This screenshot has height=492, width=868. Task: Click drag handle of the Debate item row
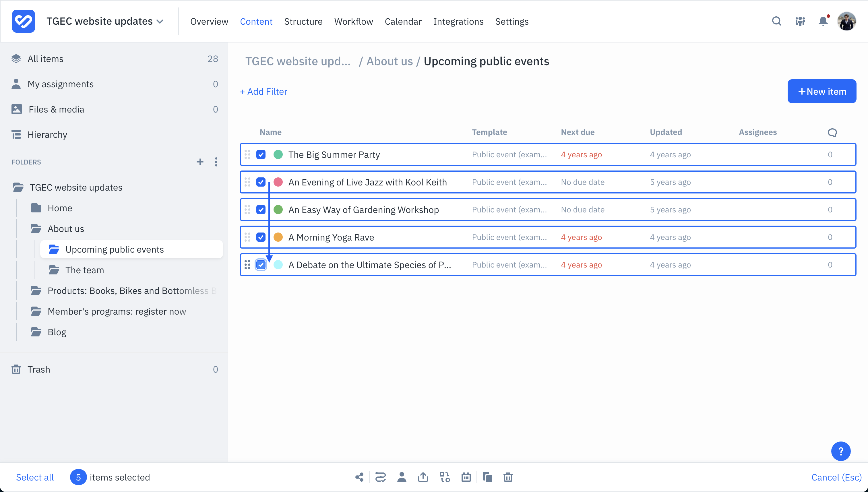coord(247,265)
